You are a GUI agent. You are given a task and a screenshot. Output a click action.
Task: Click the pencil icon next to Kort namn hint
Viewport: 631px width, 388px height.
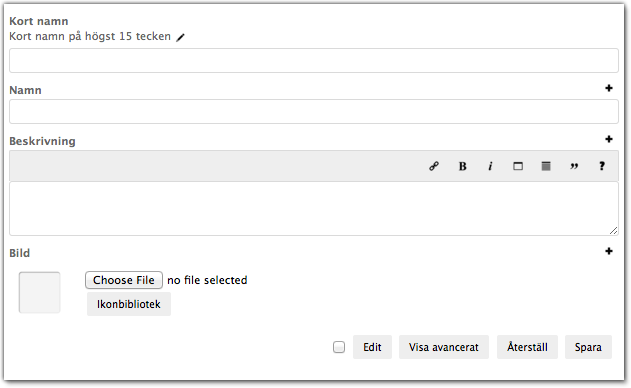(x=180, y=37)
